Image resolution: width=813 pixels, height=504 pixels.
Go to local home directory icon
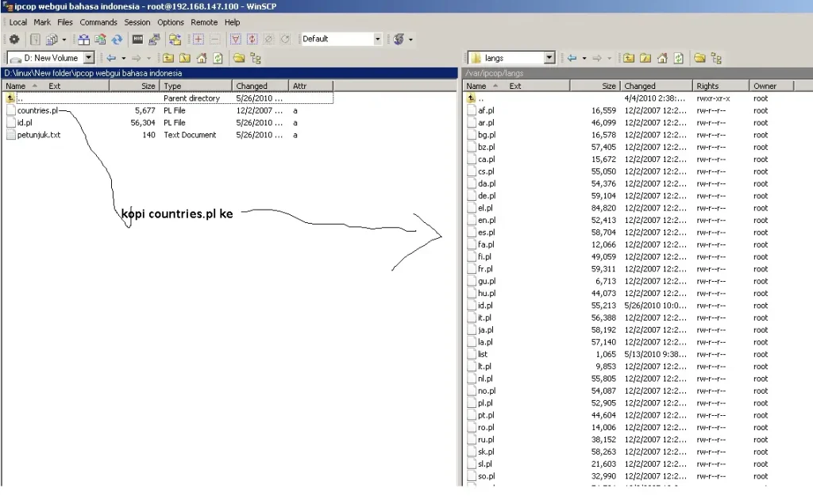point(202,58)
